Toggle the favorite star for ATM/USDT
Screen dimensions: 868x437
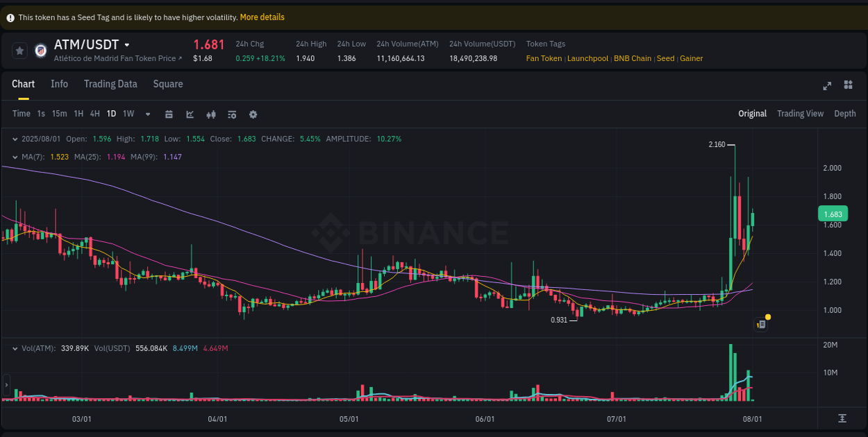point(18,50)
